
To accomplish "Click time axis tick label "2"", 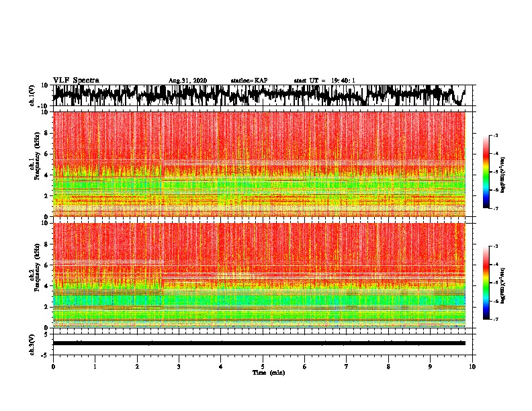I will [137, 367].
